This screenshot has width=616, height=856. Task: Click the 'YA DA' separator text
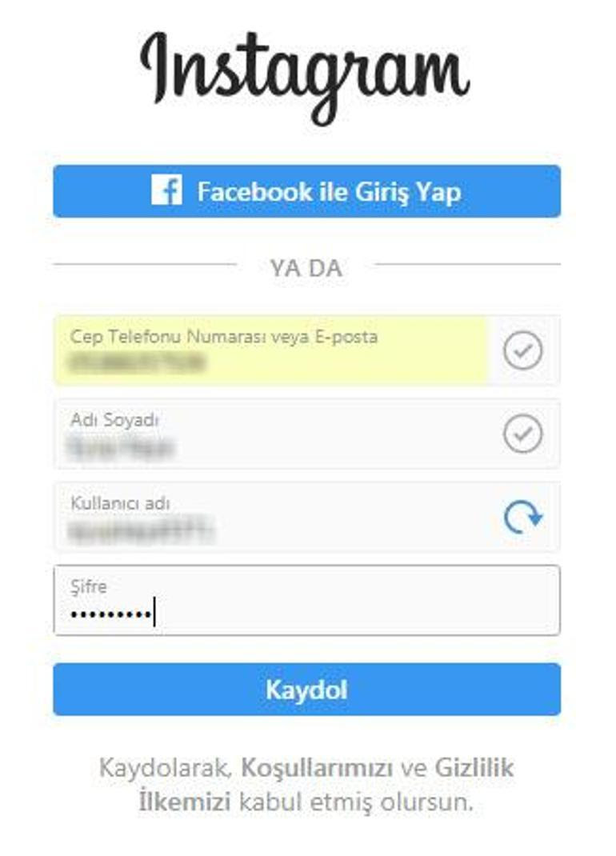(x=306, y=268)
